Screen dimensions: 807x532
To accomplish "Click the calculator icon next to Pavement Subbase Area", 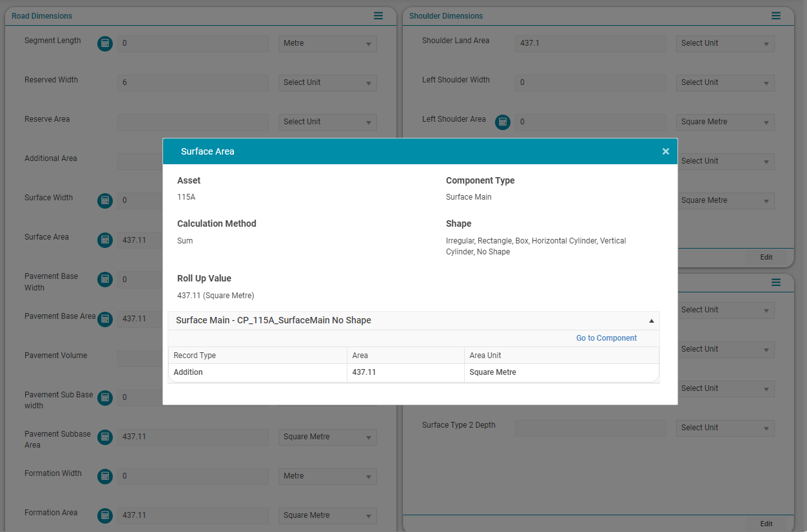I will [x=105, y=437].
